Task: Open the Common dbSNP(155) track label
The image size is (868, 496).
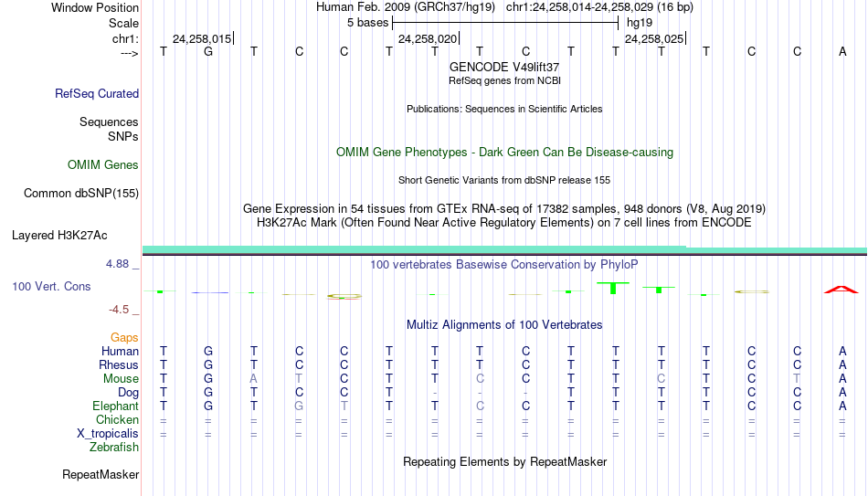Action: pos(80,194)
